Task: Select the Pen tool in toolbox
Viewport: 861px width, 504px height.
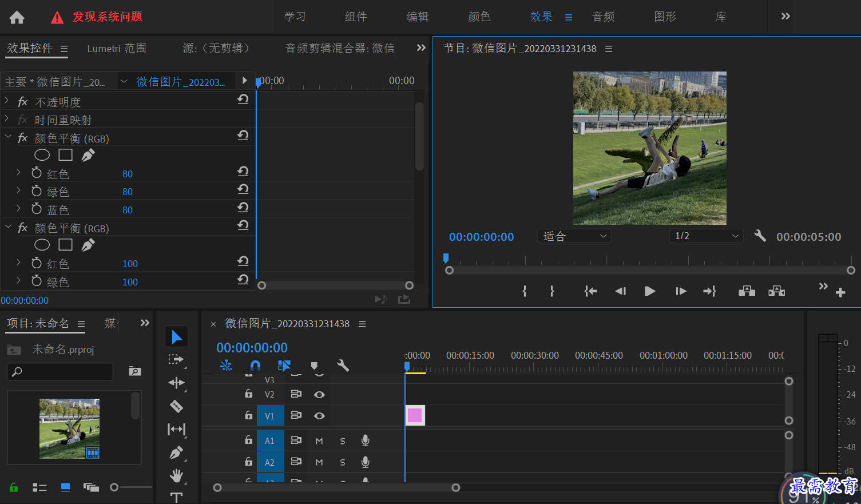Action: 176,453
